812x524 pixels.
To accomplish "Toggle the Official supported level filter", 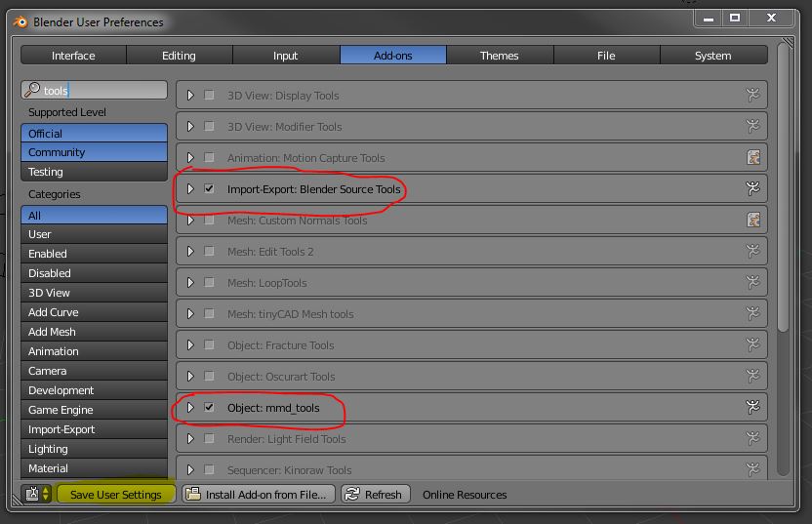I will 95,133.
